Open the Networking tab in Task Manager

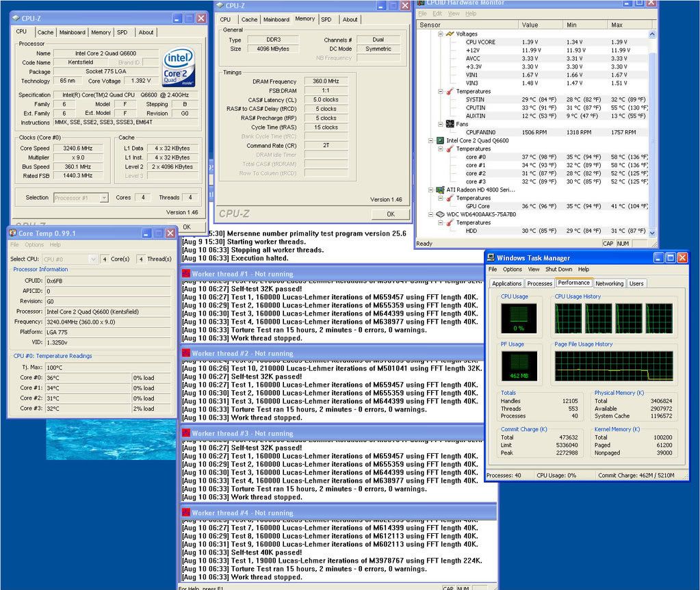pyautogui.click(x=609, y=283)
